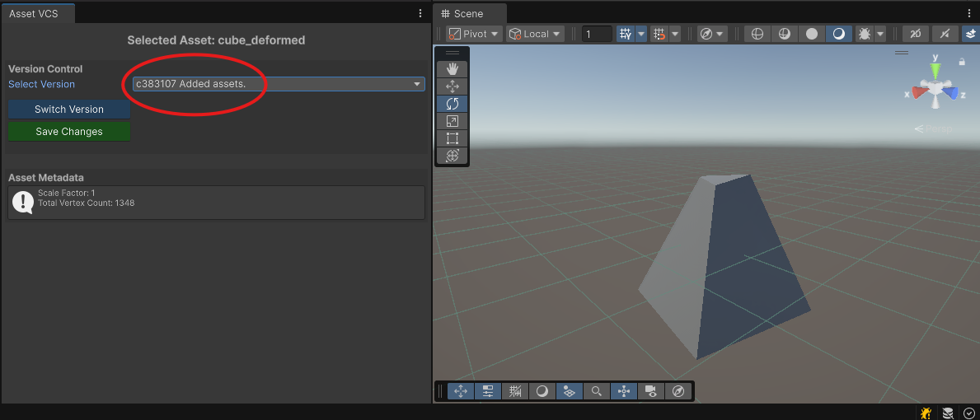Click the yellow bug debugger status icon

click(x=926, y=413)
